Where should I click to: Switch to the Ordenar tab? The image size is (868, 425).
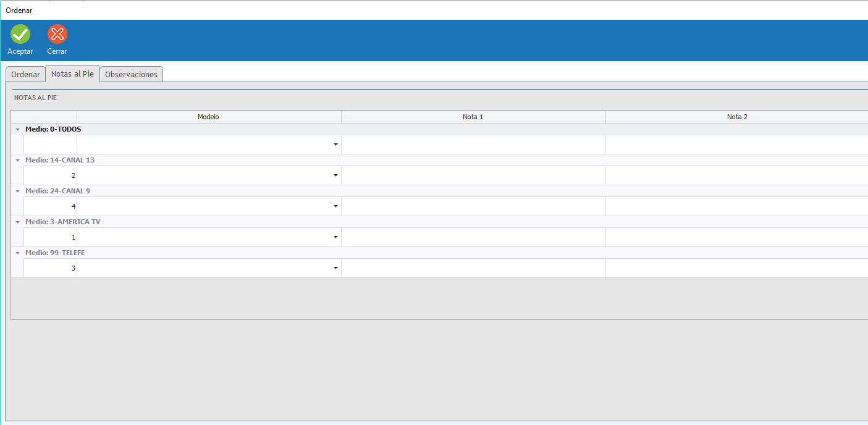[x=25, y=74]
